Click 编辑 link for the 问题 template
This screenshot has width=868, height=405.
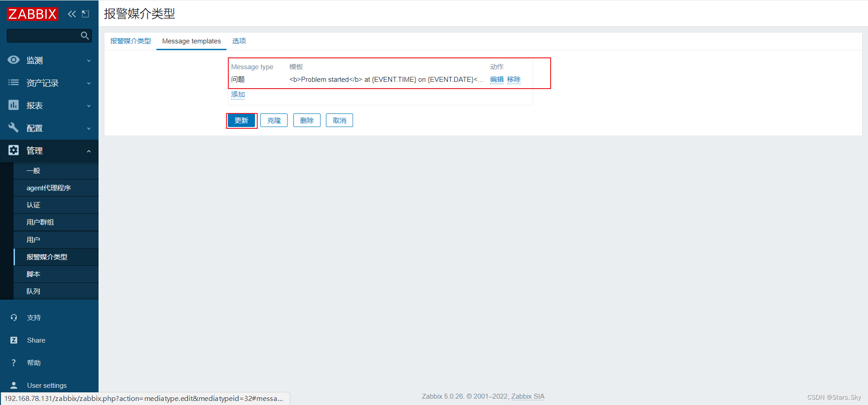(x=496, y=80)
